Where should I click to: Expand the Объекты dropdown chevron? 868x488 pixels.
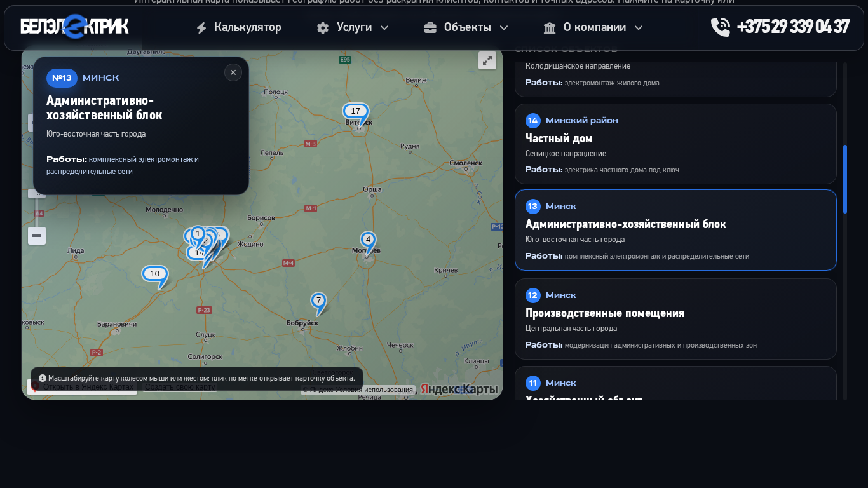coord(504,28)
